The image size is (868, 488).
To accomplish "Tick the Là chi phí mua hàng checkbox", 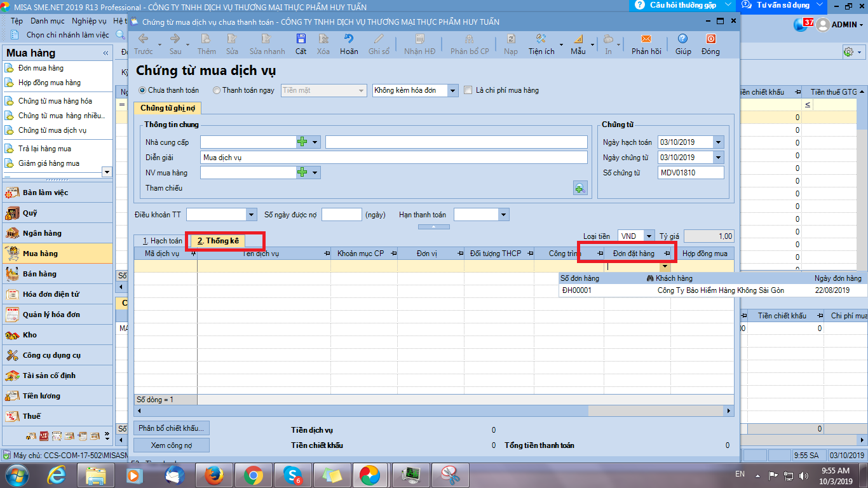I will [x=468, y=90].
